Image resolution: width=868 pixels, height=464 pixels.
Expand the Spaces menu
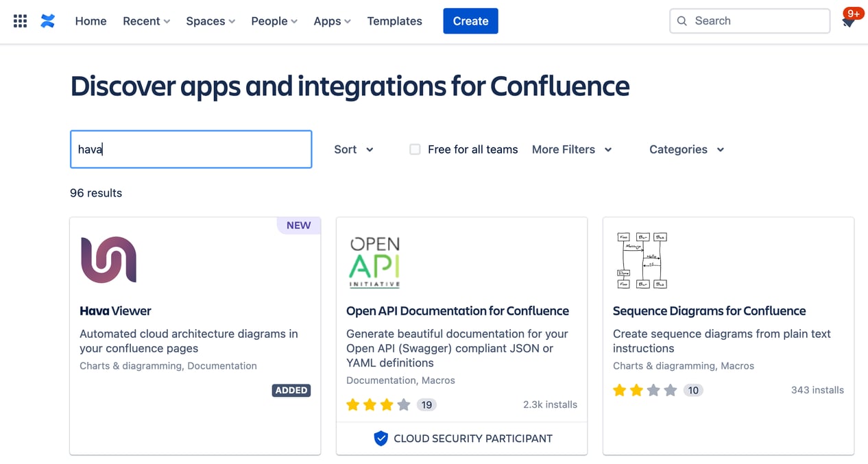210,21
